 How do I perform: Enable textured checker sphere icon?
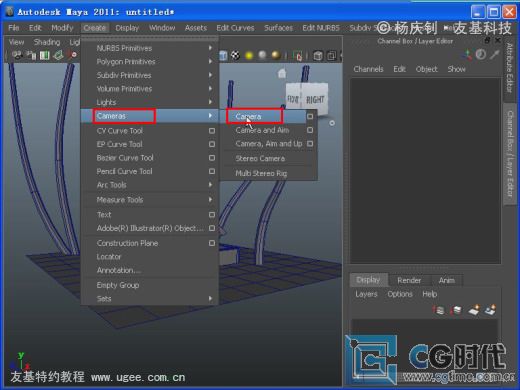pos(235,55)
